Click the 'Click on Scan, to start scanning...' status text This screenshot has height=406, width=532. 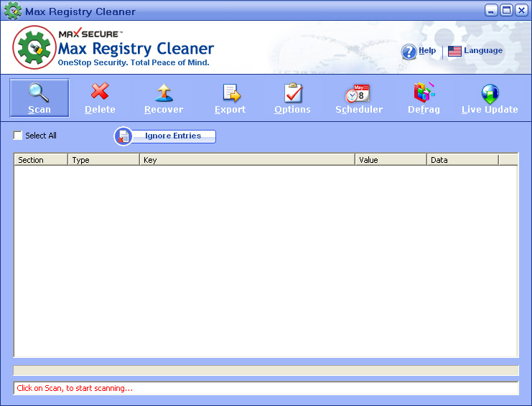tap(75, 388)
